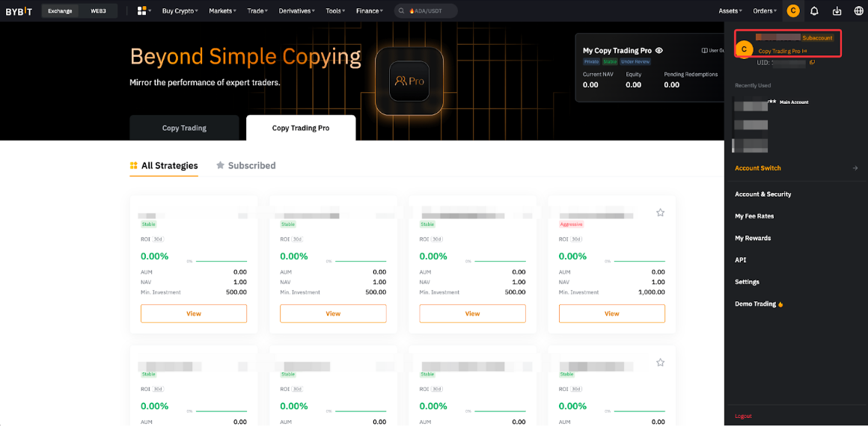Screen dimensions: 868x427
Task: Open the notifications bell icon
Action: pos(815,11)
